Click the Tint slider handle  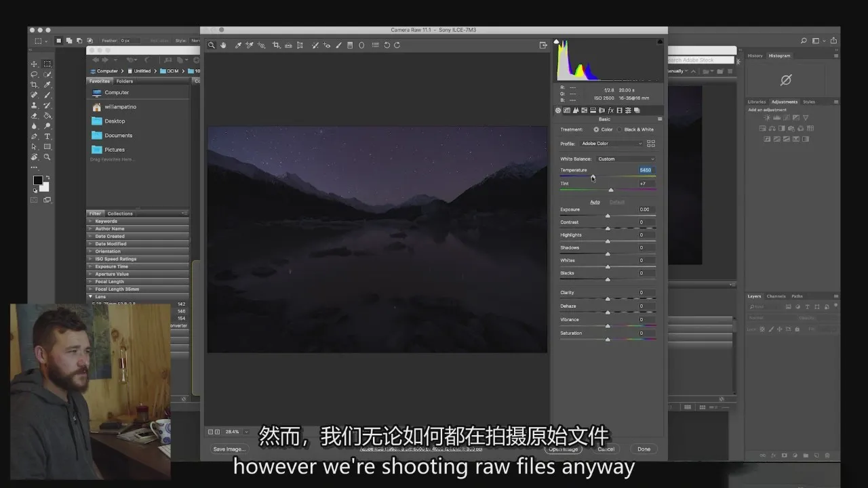pos(610,190)
